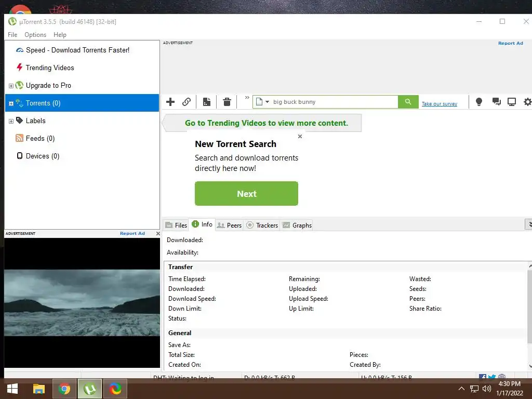Switch to the Graphs tab
532x399 pixels.
[x=297, y=225]
